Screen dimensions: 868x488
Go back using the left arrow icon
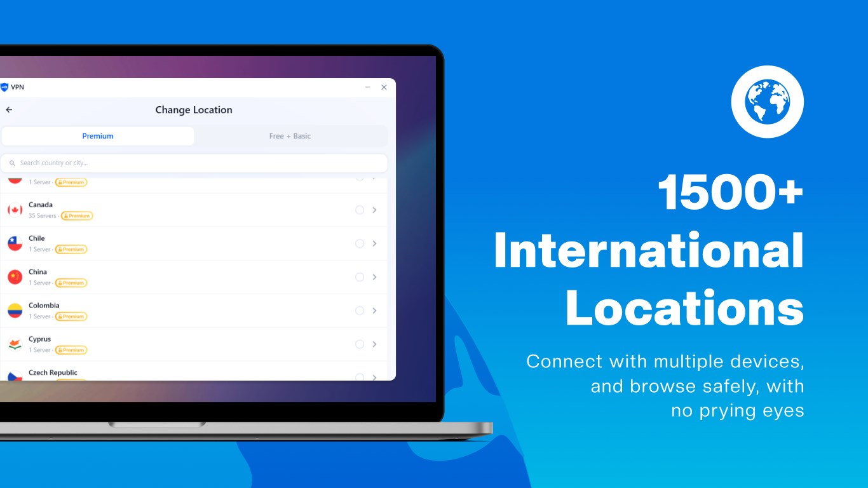(9, 110)
